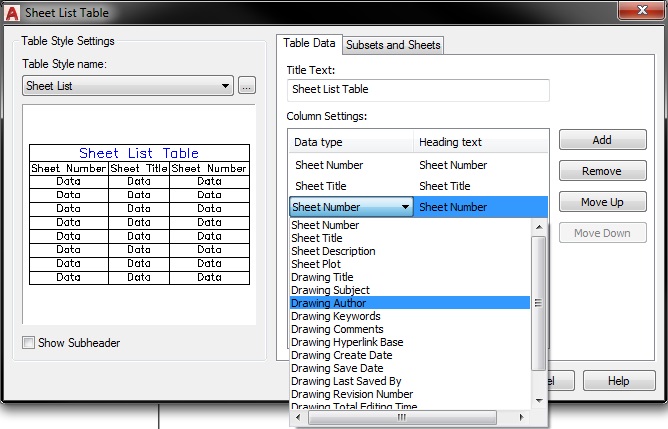Open Help for the dialog

(x=618, y=381)
